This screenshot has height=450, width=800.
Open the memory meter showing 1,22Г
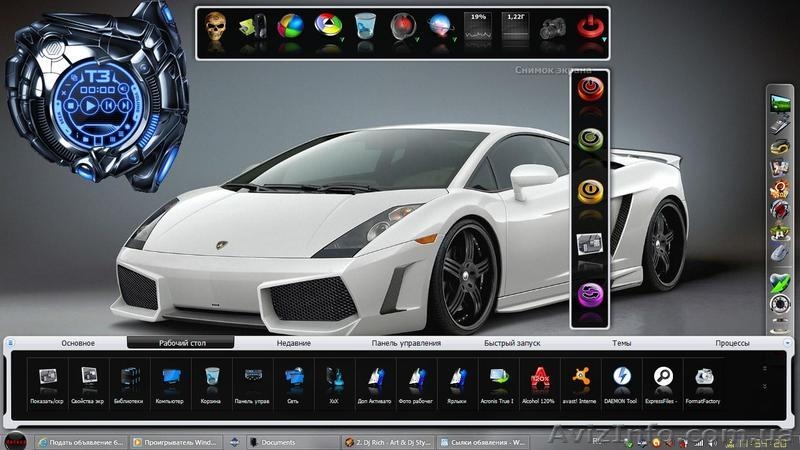[x=515, y=27]
